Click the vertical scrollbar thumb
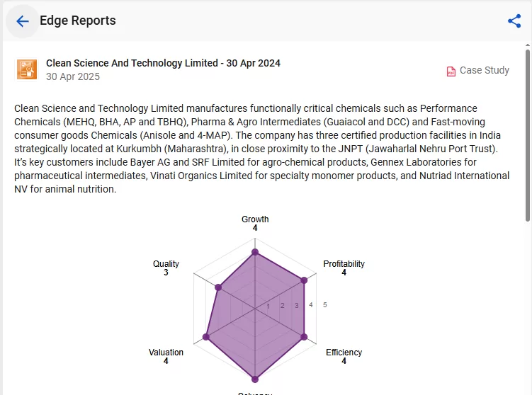Screen dimensions: 532x395 pos(528,136)
